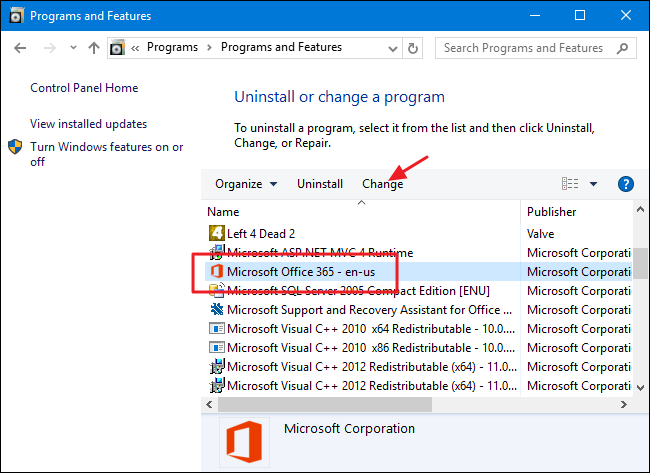Screen dimensions: 650x473
Task: Click the Left 4 Dead 2 icon
Action: (216, 233)
